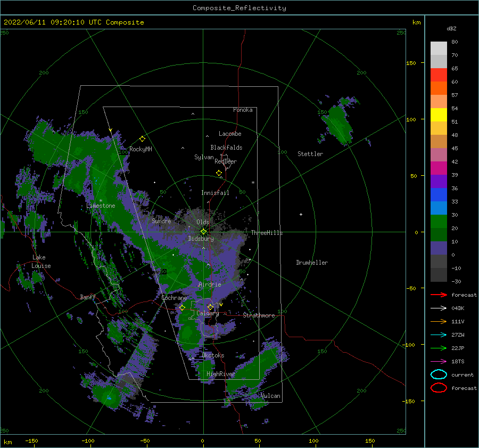Click the Drumheller town label

[312, 263]
